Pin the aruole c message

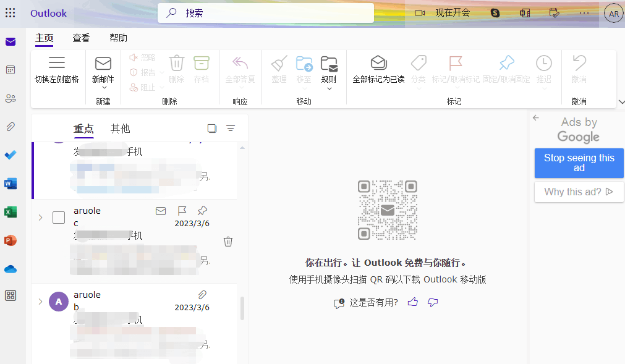coord(203,210)
